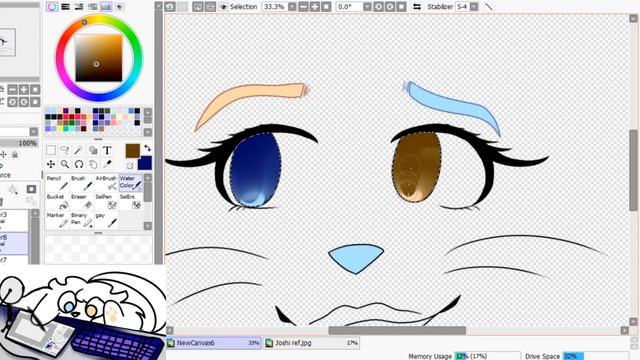The width and height of the screenshot is (640, 360).
Task: Choose the SelPen selection pen
Action: pos(106,201)
